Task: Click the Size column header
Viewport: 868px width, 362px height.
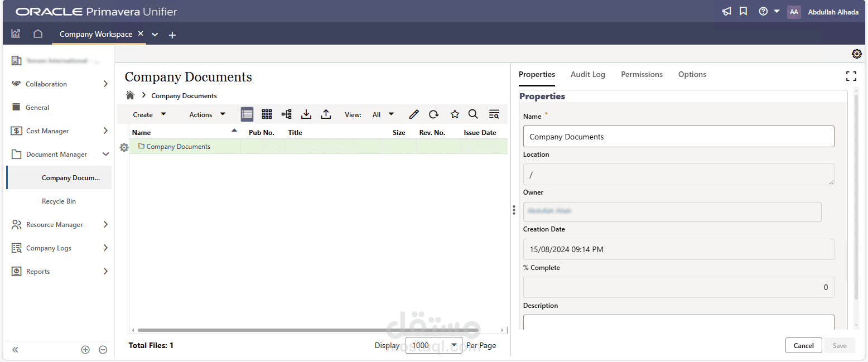Action: point(399,133)
